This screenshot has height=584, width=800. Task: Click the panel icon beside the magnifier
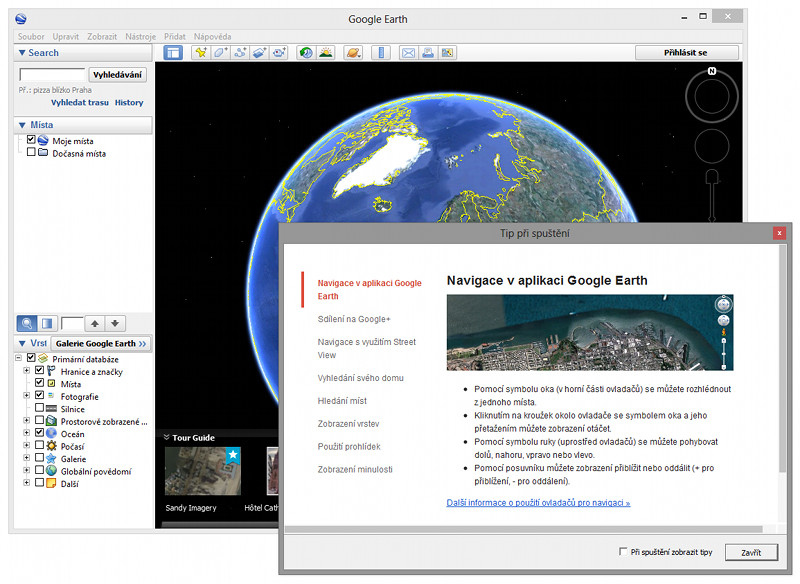47,323
